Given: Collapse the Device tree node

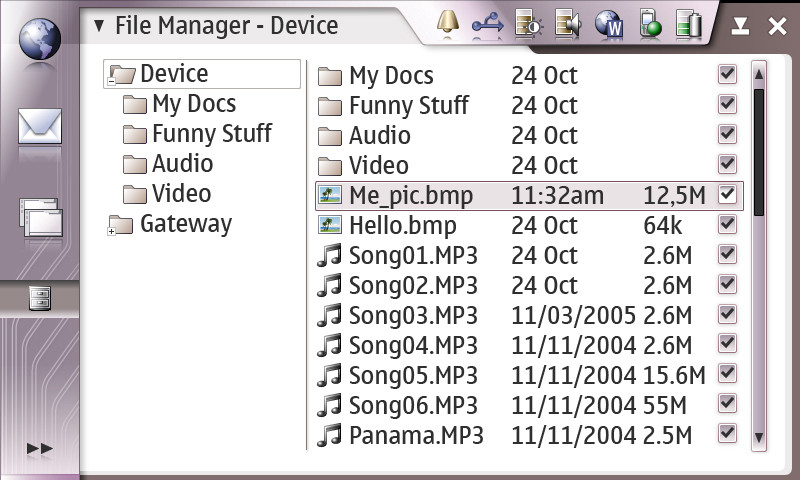Looking at the screenshot, I should [x=113, y=81].
